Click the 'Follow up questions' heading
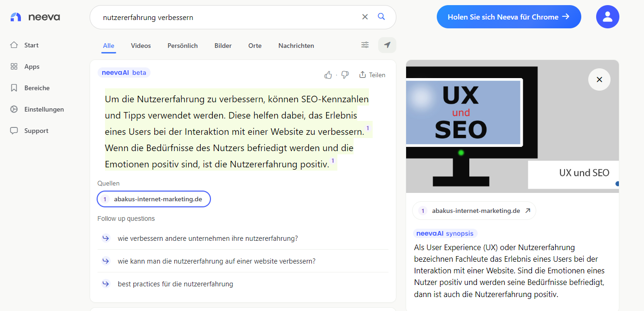Image resolution: width=644 pixels, height=311 pixels. pyautogui.click(x=126, y=218)
